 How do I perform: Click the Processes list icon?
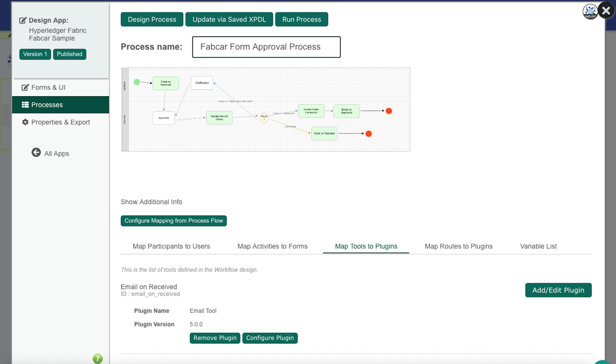click(x=25, y=105)
